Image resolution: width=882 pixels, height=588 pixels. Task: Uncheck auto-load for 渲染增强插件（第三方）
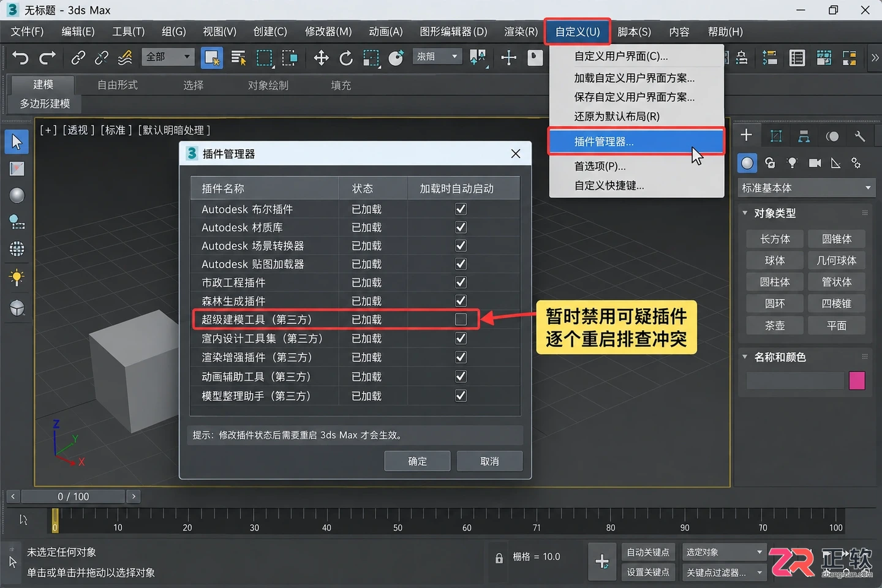click(461, 357)
